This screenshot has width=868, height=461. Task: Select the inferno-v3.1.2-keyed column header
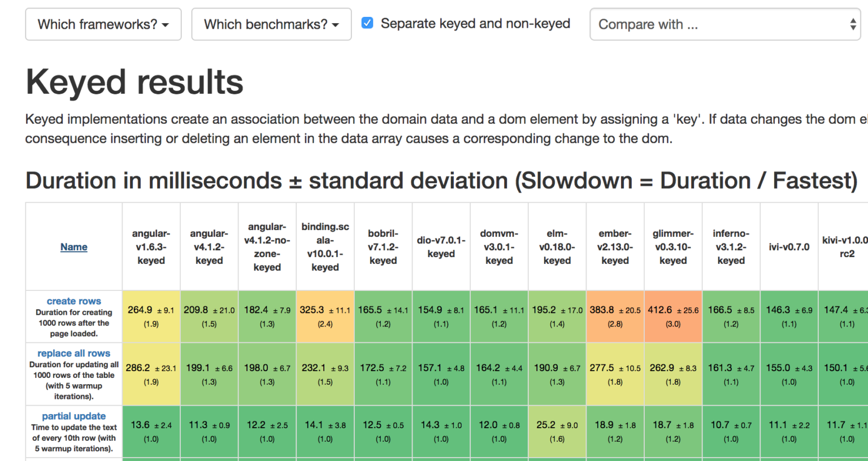731,247
